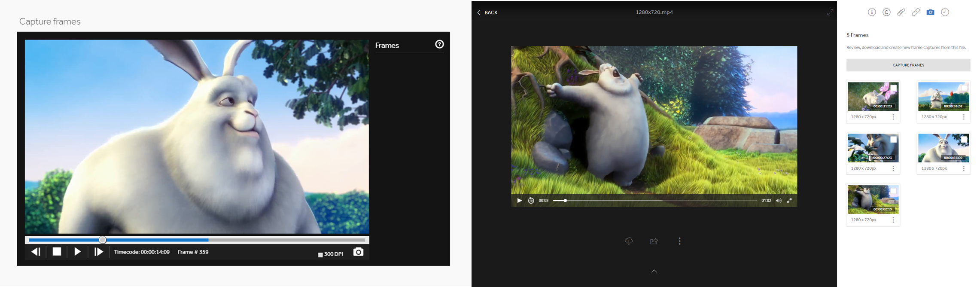Open frame thumbnail at 00:00:02:19

point(873,200)
